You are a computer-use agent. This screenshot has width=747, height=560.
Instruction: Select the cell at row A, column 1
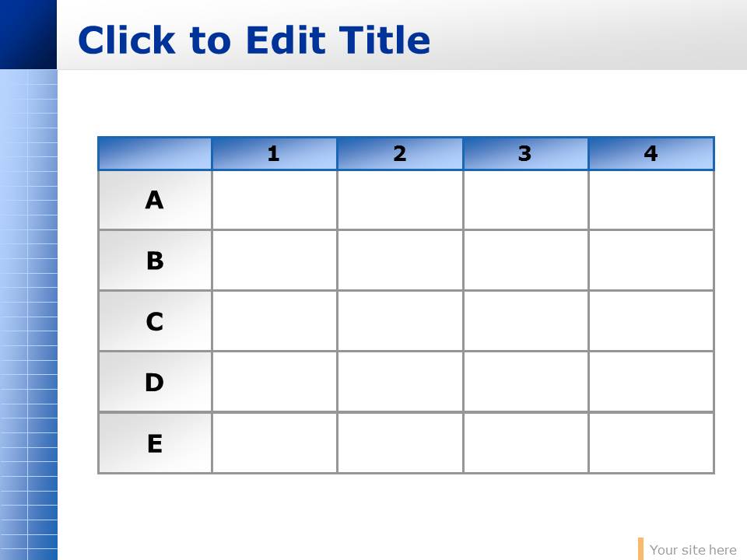point(274,200)
